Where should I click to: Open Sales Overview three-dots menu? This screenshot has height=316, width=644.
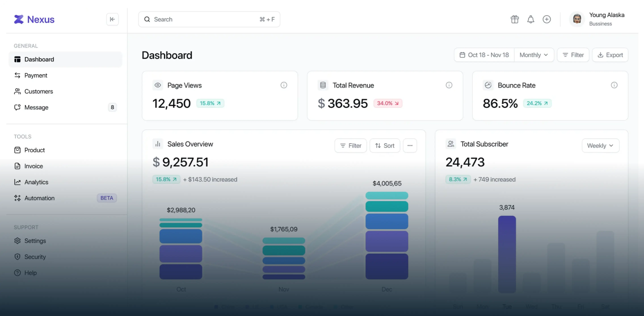click(410, 145)
